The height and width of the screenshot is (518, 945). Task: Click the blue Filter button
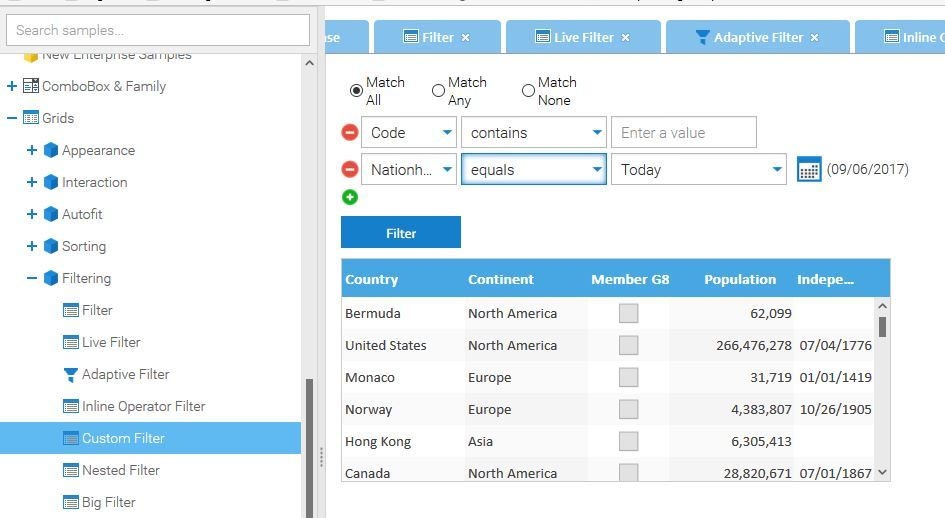click(401, 233)
